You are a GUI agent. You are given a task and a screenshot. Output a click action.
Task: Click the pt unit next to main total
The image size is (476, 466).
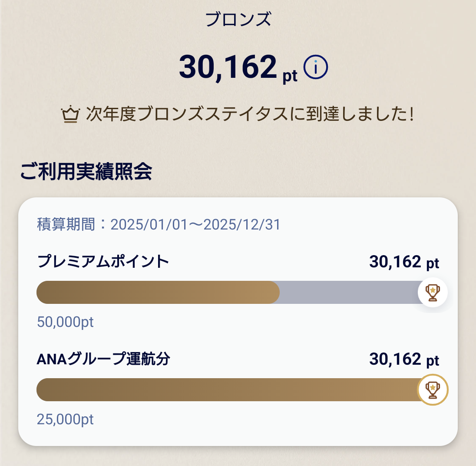tap(290, 76)
